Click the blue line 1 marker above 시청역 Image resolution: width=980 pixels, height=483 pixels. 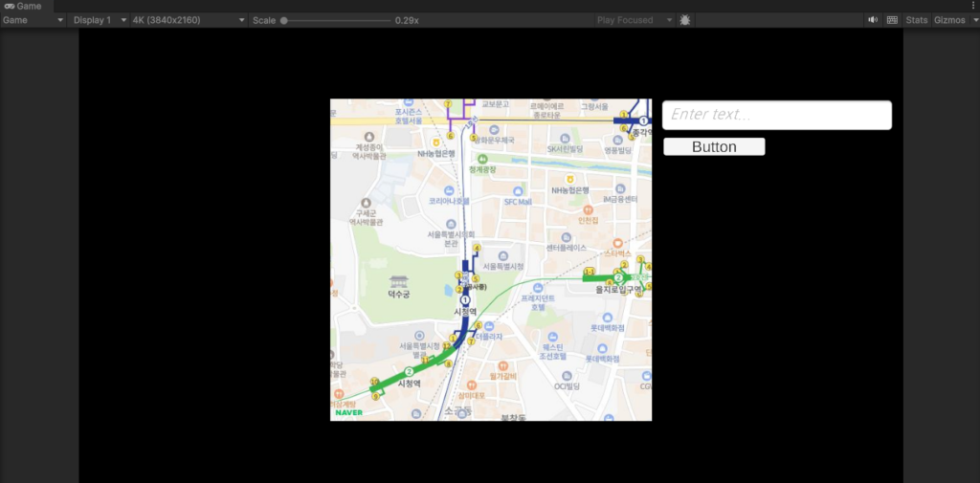464,300
